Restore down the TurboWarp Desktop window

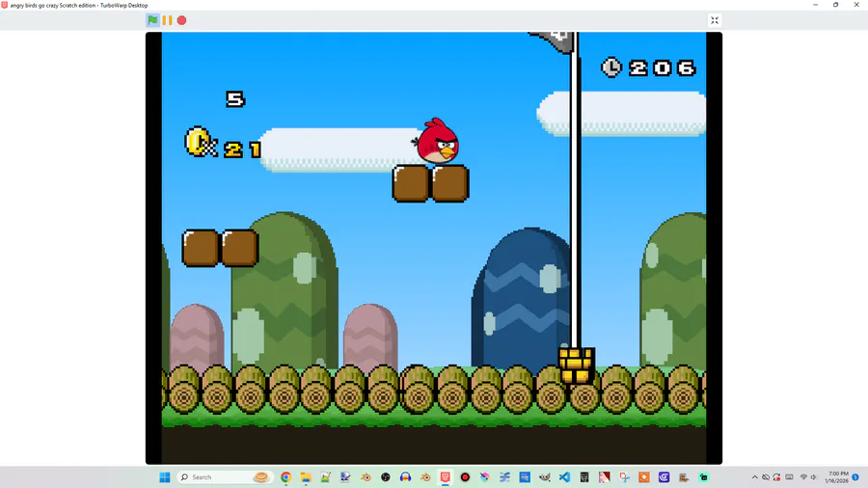(x=836, y=5)
